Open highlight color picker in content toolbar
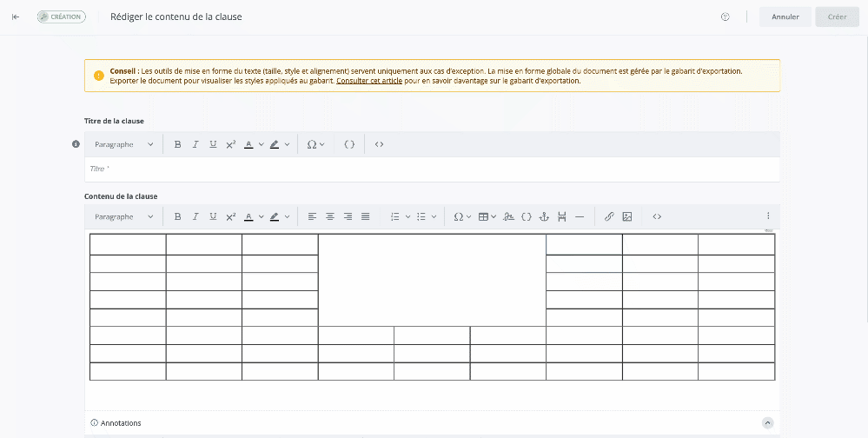Image resolution: width=868 pixels, height=438 pixels. (x=279, y=216)
